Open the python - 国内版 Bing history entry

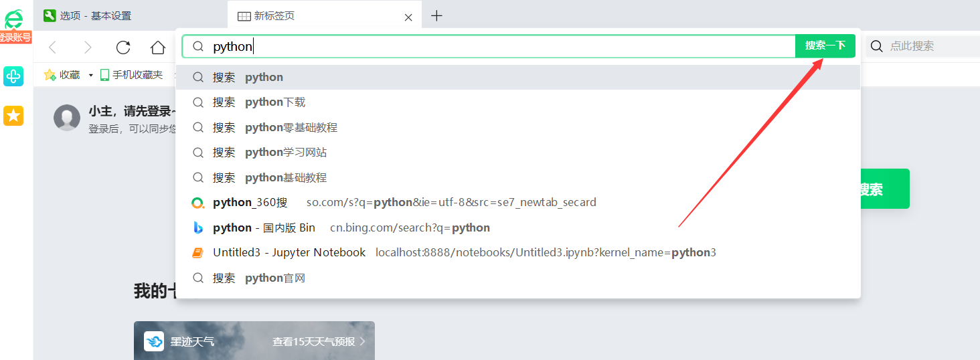pyautogui.click(x=518, y=228)
